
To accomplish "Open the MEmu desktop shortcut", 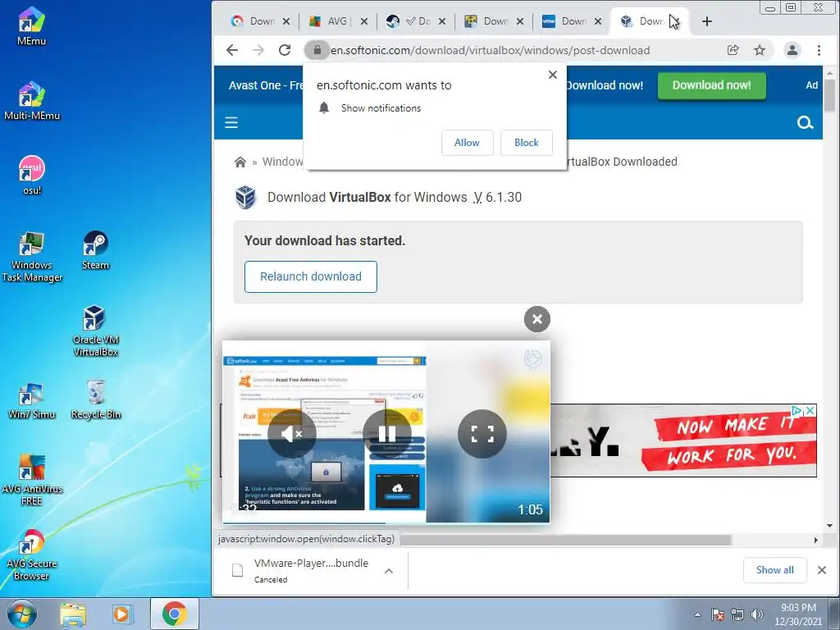I will pyautogui.click(x=31, y=25).
